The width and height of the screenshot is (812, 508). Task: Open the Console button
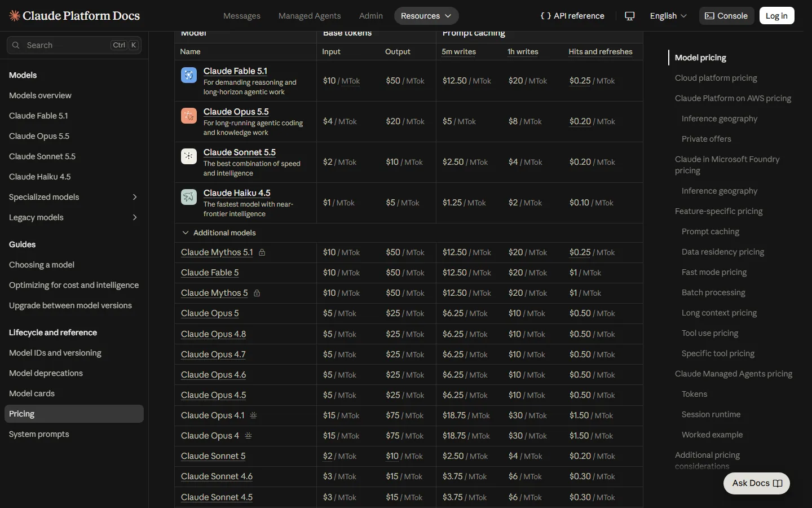coord(726,16)
